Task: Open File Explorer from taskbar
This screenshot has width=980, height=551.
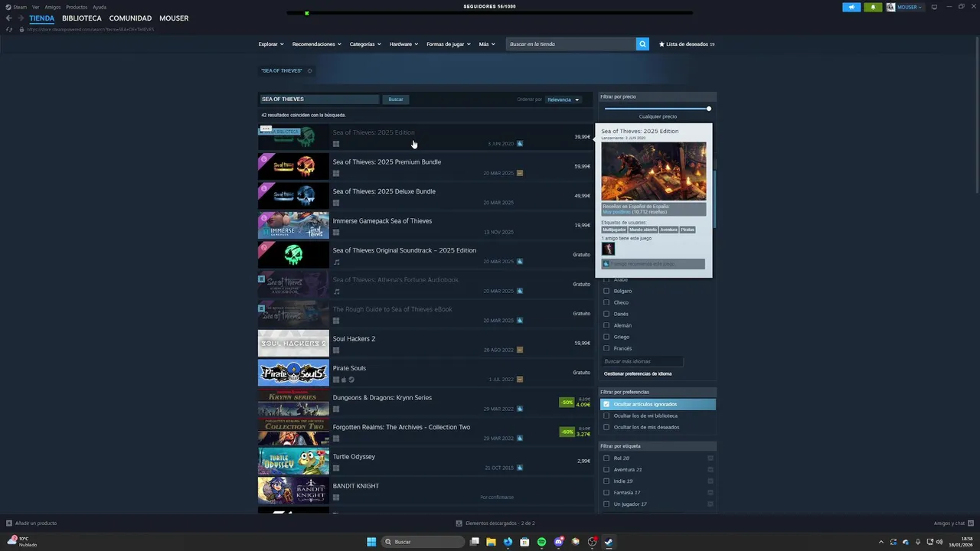Action: tap(491, 542)
